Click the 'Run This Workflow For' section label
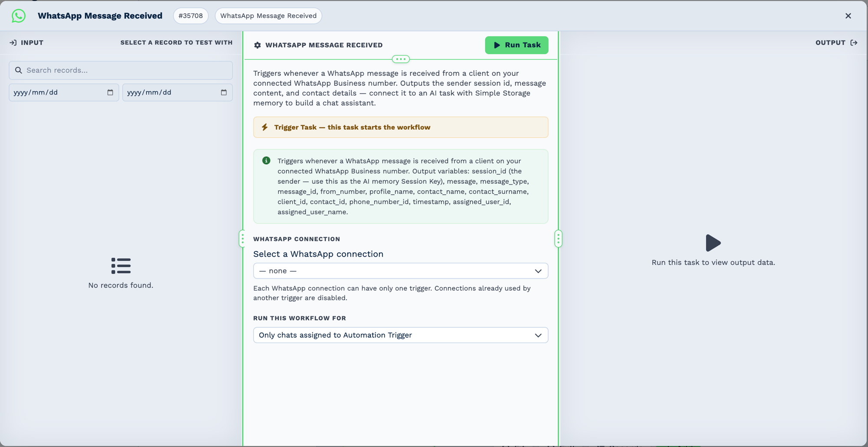Screen dimensions: 868x447 tap(300, 318)
